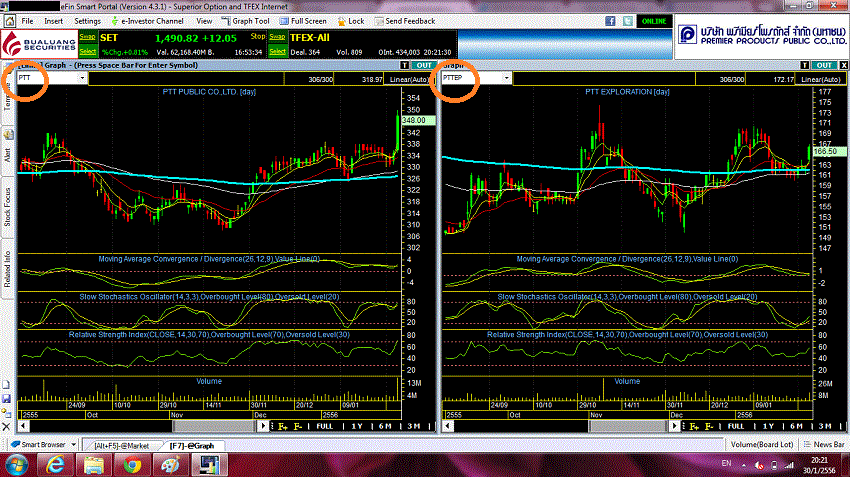Open the View menu
The width and height of the screenshot is (850, 477).
pyautogui.click(x=204, y=21)
